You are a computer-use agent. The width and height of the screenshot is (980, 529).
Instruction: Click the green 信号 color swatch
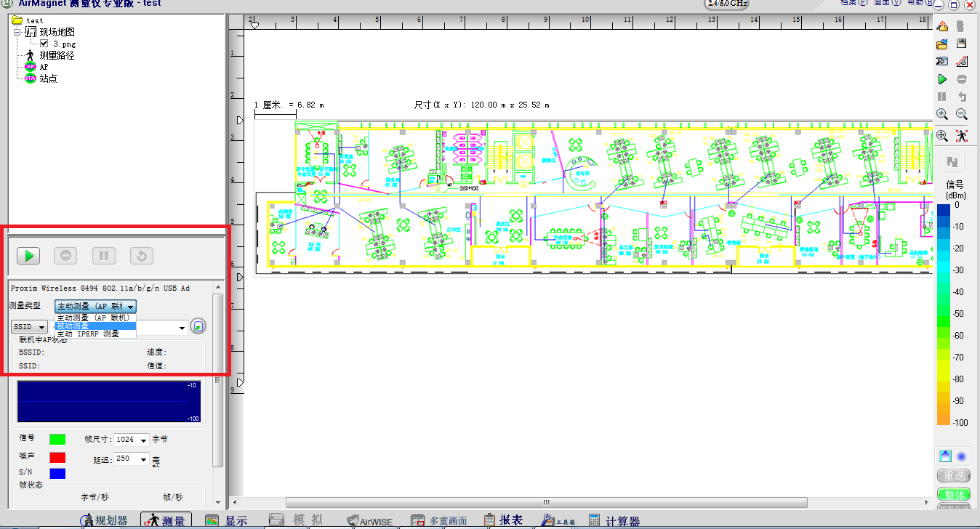pos(57,439)
